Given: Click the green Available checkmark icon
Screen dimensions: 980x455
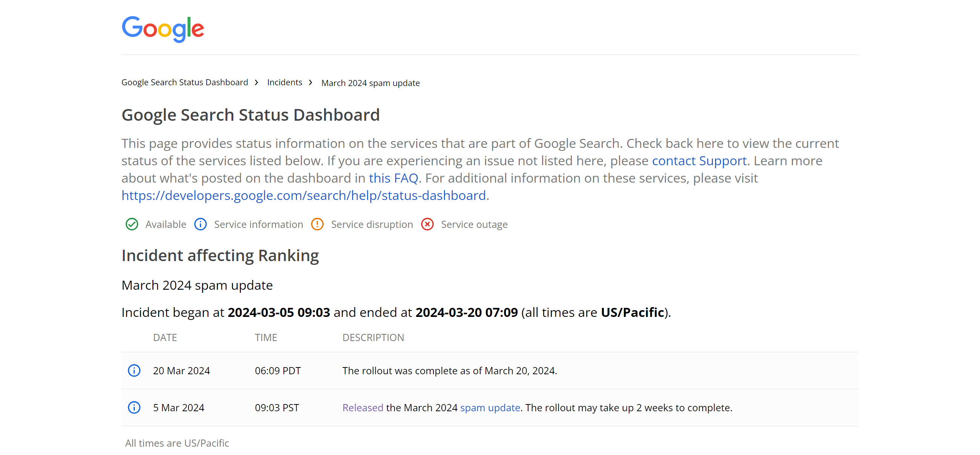Looking at the screenshot, I should (x=132, y=224).
